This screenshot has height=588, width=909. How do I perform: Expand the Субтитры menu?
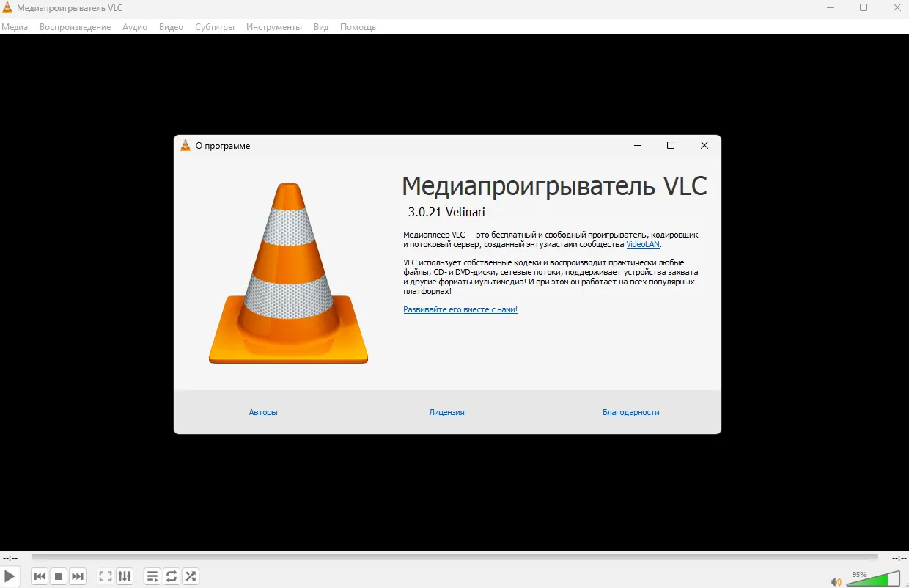[x=215, y=27]
